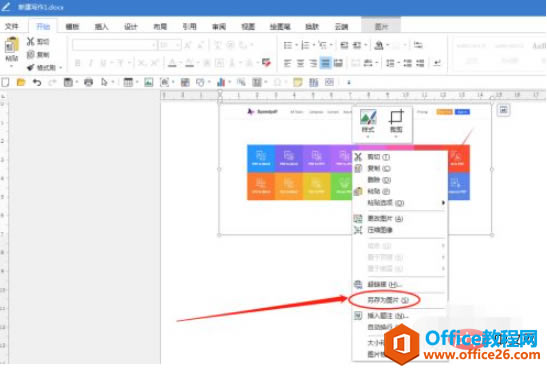Choose Cut (T) in context menu
Viewport: 547px width, 372px height.
tap(379, 157)
